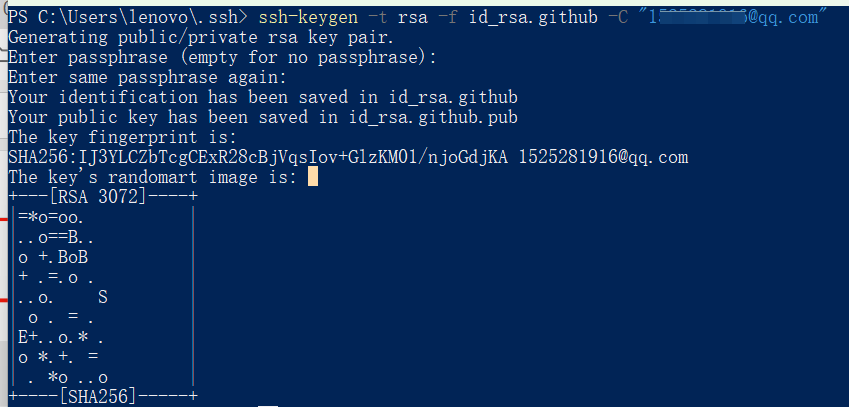This screenshot has width=849, height=407.
Task: Click the id_rsa.github argument in the command
Action: point(533,17)
